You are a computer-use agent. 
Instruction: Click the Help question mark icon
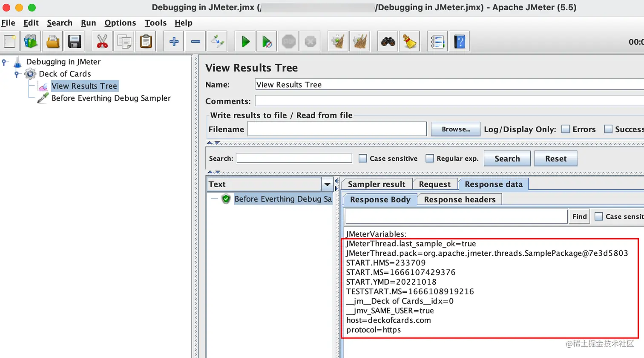coord(459,41)
